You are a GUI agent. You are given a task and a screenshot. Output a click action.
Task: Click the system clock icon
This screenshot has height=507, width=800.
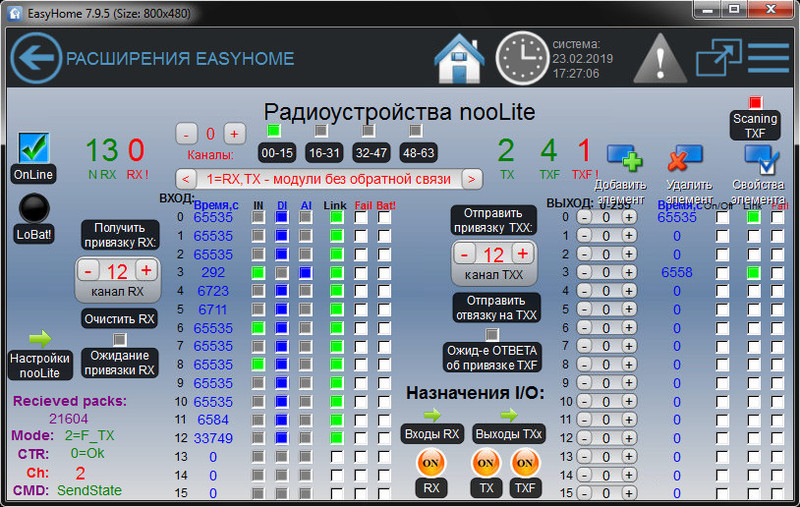point(523,59)
